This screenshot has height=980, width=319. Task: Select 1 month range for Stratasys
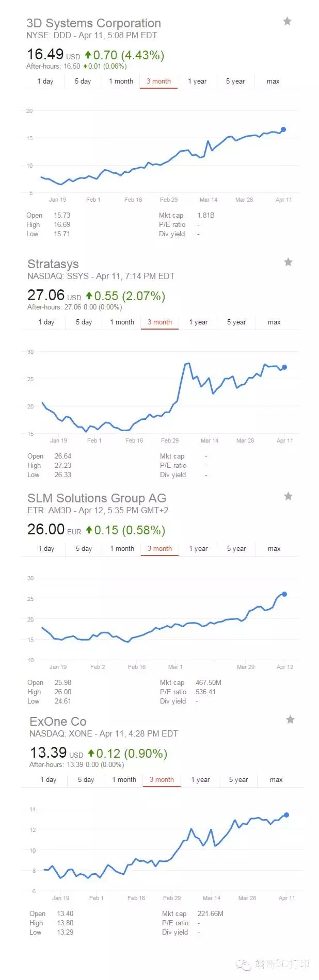122,322
